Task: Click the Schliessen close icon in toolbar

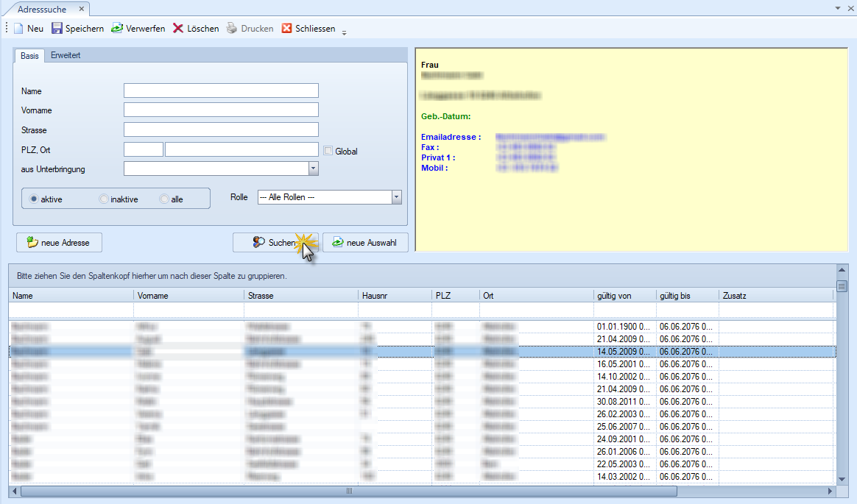Action: click(287, 29)
